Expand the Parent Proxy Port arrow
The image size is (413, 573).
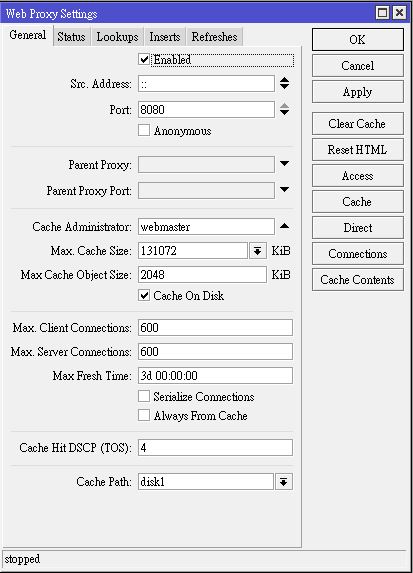click(284, 190)
